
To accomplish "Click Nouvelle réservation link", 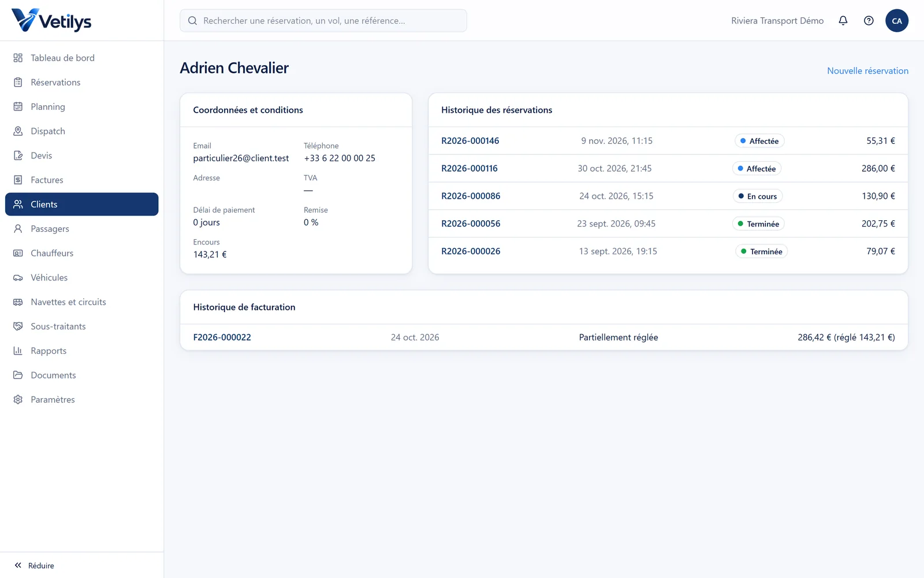I will pyautogui.click(x=867, y=71).
